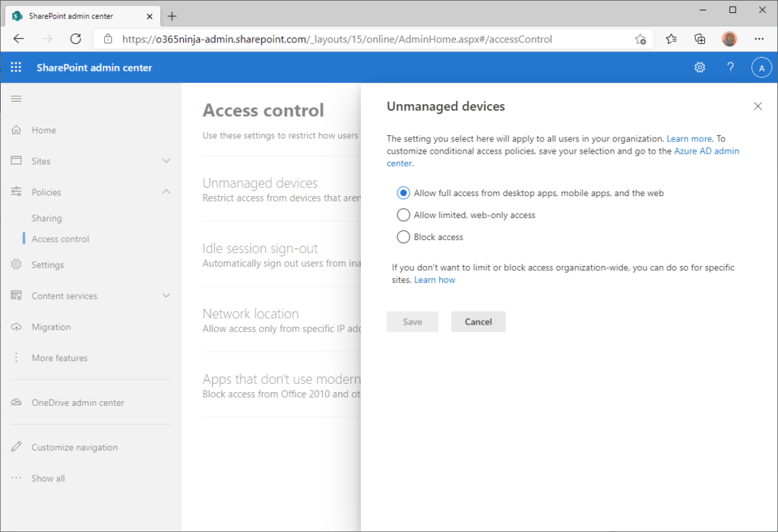This screenshot has width=778, height=532.
Task: Click the Home house icon
Action: (17, 130)
